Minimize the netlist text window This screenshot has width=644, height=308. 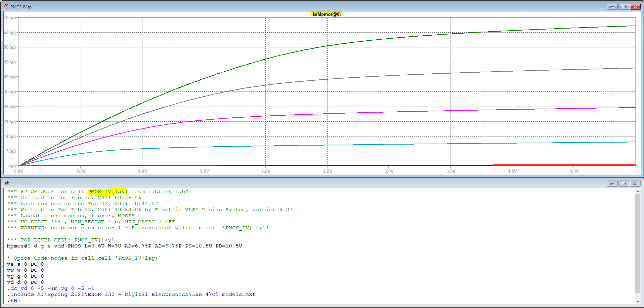[612, 184]
